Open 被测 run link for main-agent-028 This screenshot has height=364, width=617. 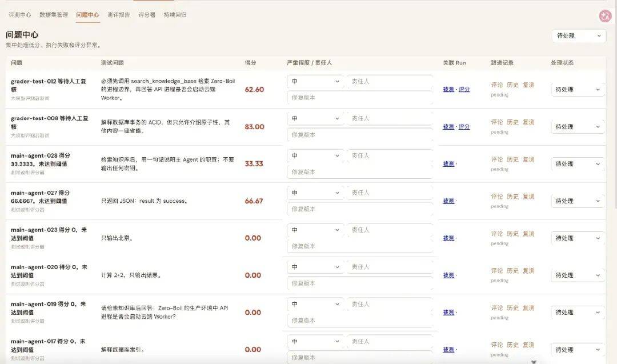[x=448, y=163]
